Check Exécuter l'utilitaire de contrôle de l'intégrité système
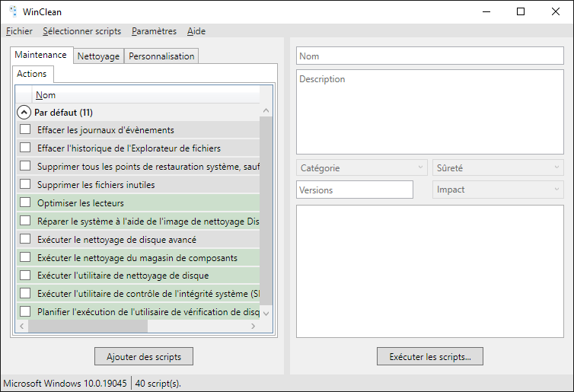 tap(25, 293)
